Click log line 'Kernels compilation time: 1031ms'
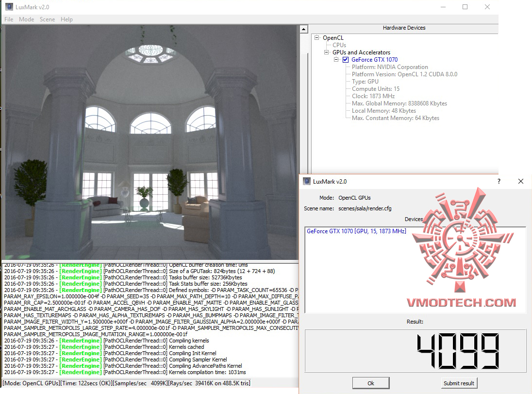532x394 pixels. point(125,372)
